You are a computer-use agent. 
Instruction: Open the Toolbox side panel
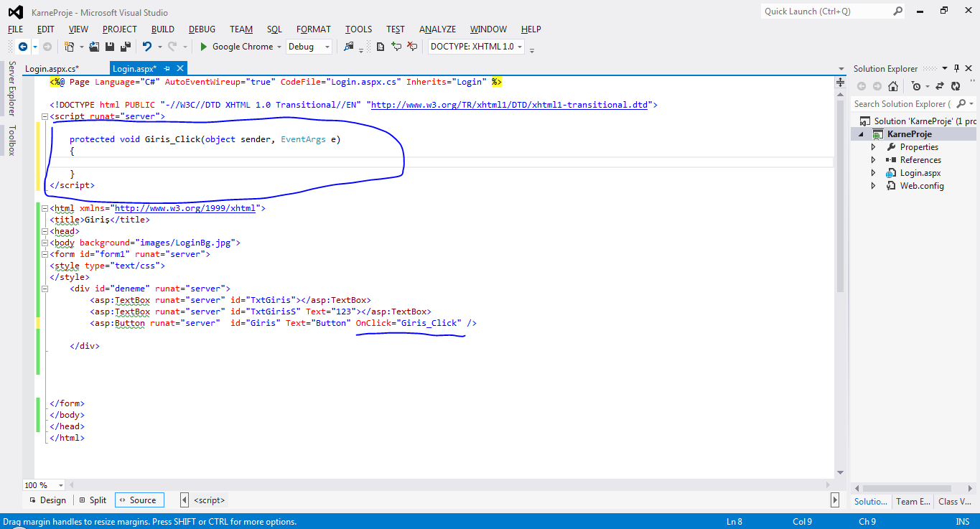pyautogui.click(x=11, y=141)
